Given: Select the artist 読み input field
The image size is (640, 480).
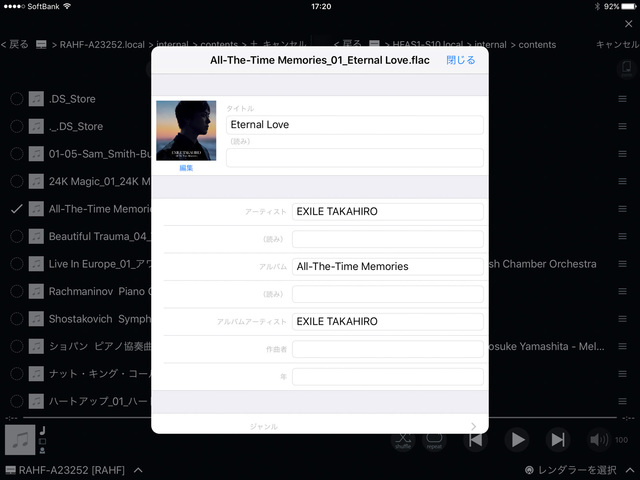Looking at the screenshot, I should pyautogui.click(x=388, y=239).
